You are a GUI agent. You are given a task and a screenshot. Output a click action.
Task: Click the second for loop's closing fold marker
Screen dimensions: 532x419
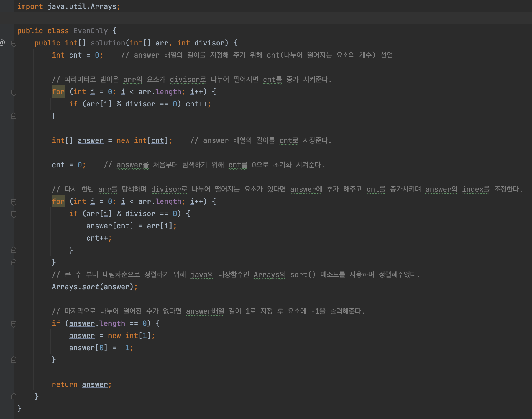pos(14,262)
